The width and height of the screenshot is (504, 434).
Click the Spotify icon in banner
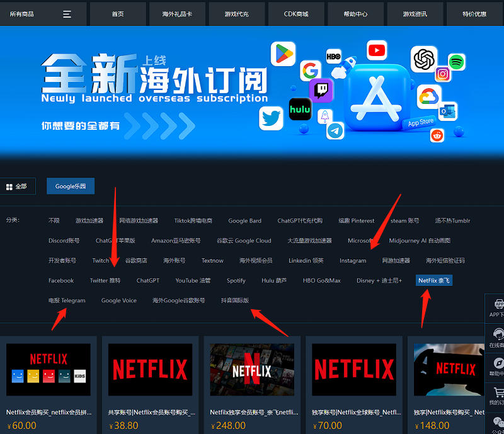[457, 62]
